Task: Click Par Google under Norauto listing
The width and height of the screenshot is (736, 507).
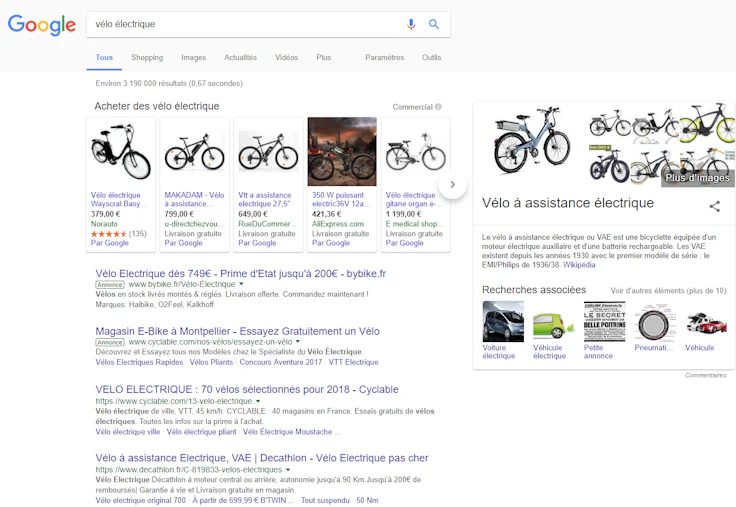Action: (110, 243)
